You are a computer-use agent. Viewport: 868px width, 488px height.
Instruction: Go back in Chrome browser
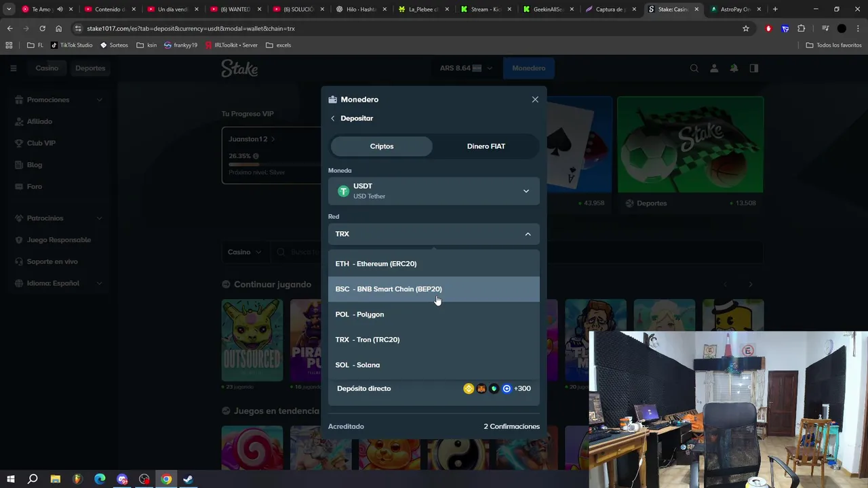pos(9,28)
